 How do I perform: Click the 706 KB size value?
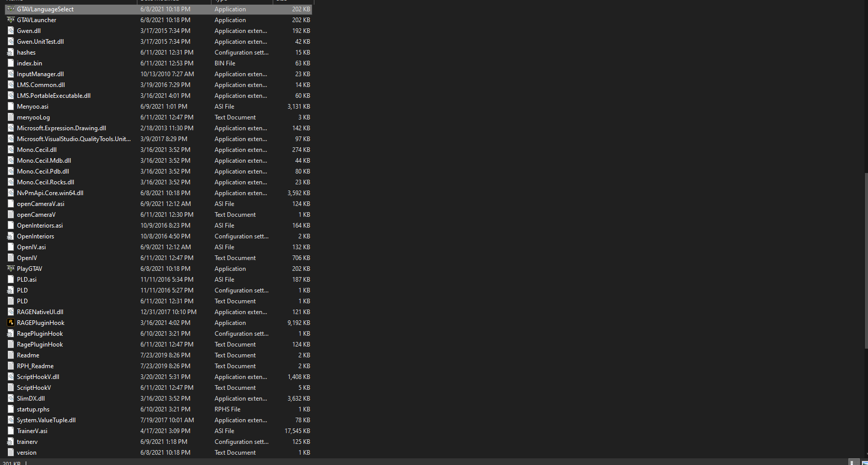(x=301, y=258)
